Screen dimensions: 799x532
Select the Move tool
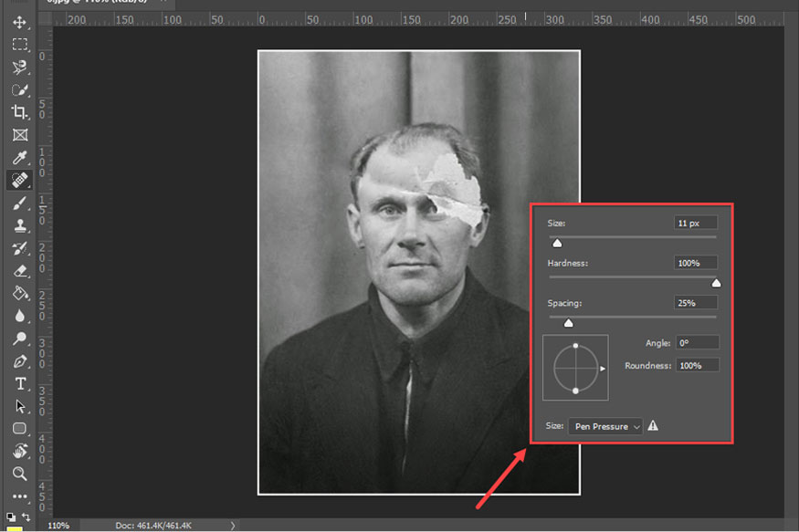click(20, 23)
